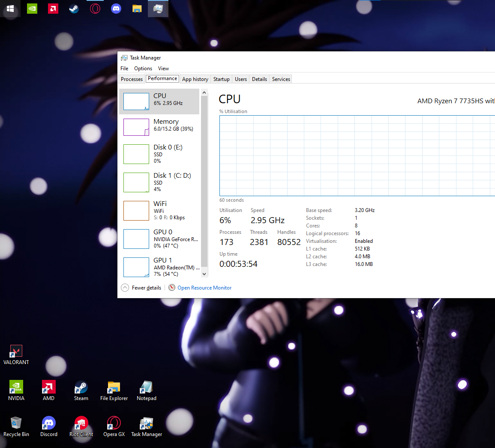The height and width of the screenshot is (448, 495).
Task: Open the View menu
Action: click(164, 69)
